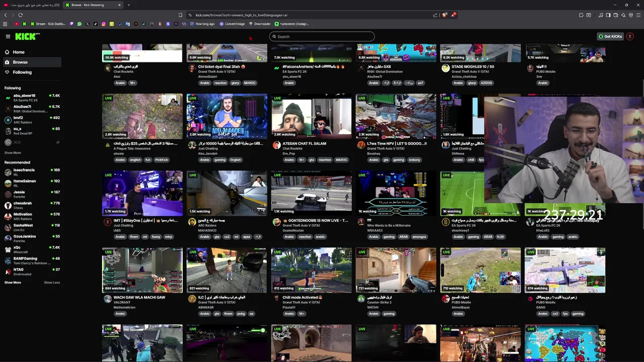The image size is (644, 362).
Task: Click the address bar URL
Action: (242, 15)
